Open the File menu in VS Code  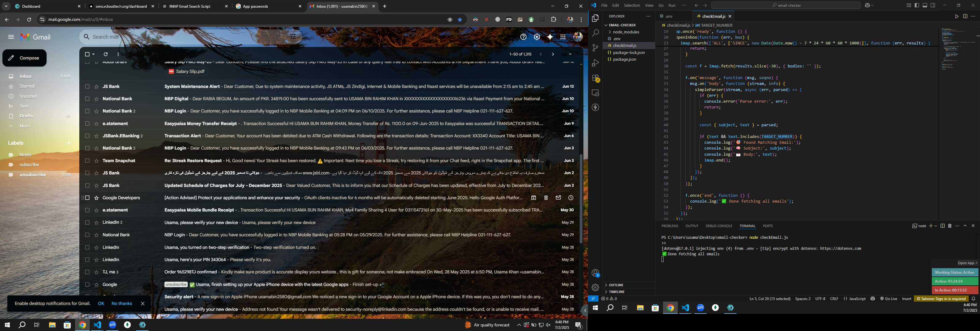click(x=604, y=5)
